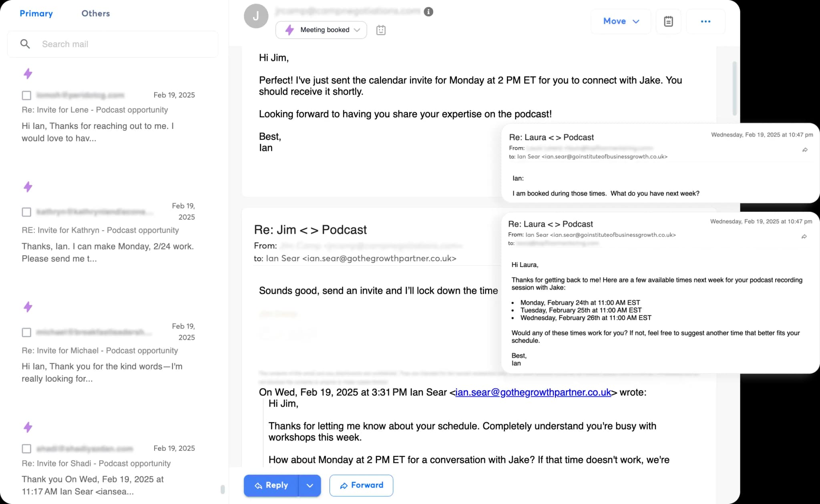Click the forward arrow icon on the lower Laura card

tap(804, 237)
